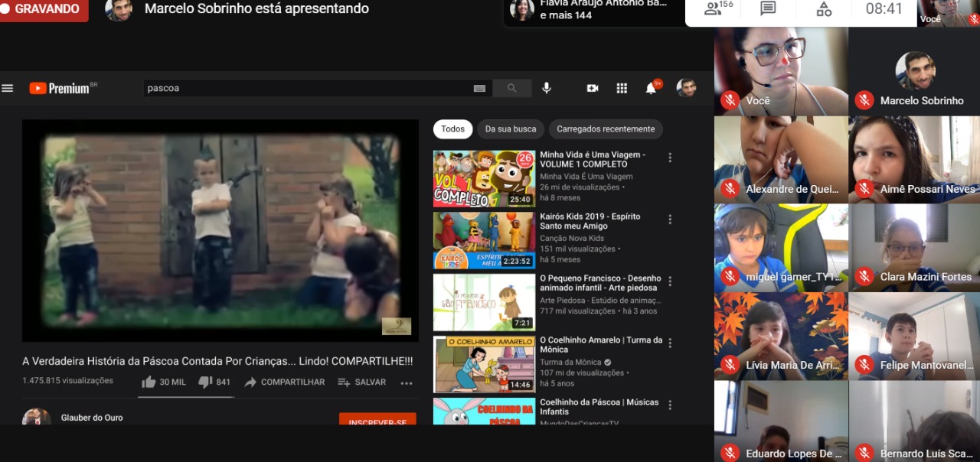Screen dimensions: 980x462
Task: Click muted mic icon on Lívia Maria tile
Action: coord(730,365)
